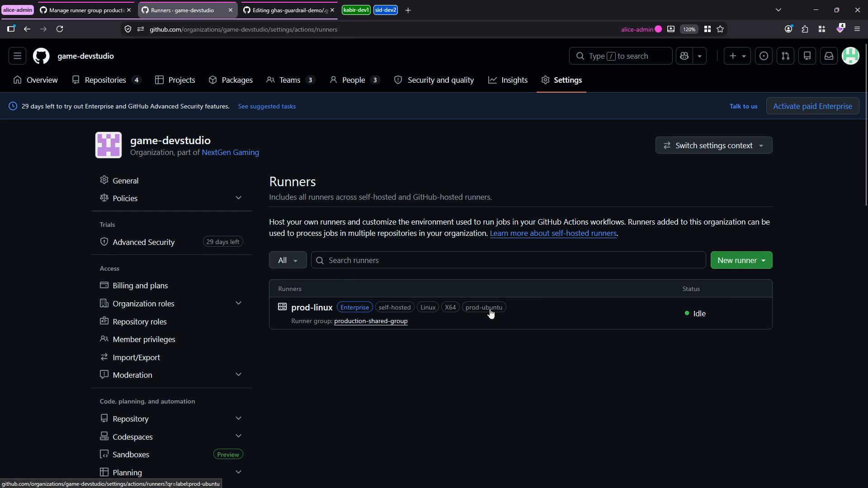
Task: Open the user avatar menu
Action: (x=850, y=56)
